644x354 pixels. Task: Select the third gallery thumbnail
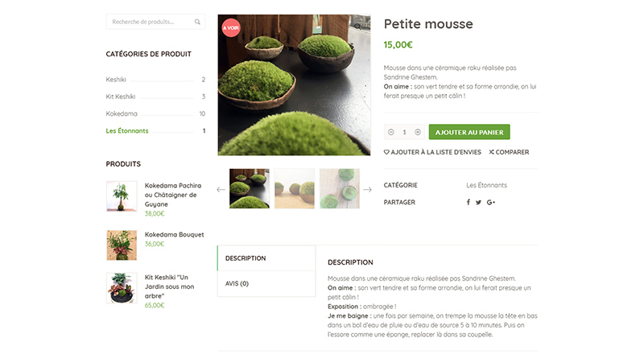(339, 189)
